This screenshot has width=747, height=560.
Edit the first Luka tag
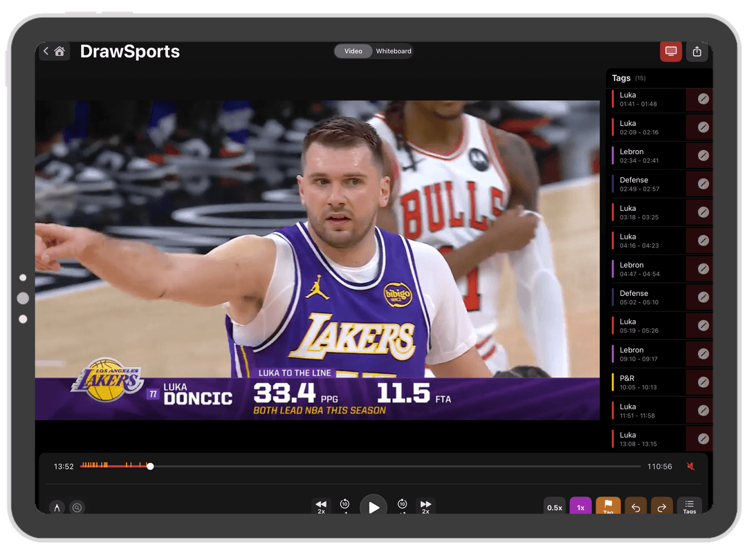701,99
